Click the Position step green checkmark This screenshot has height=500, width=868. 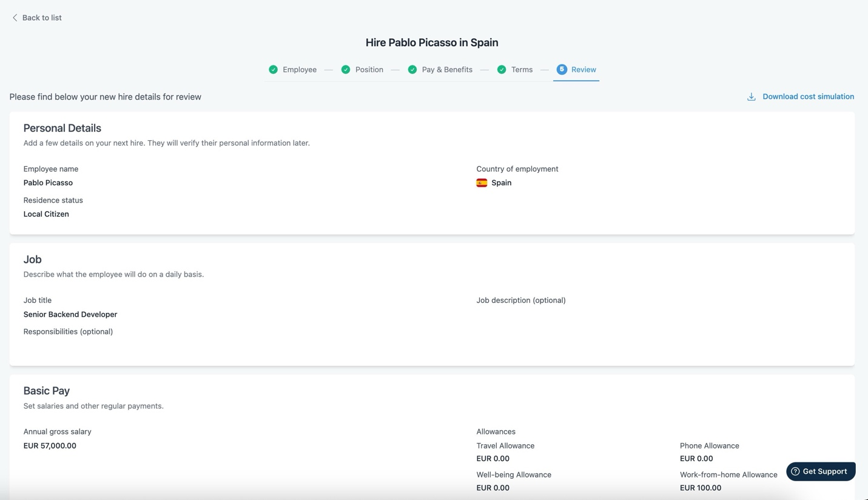pyautogui.click(x=346, y=70)
